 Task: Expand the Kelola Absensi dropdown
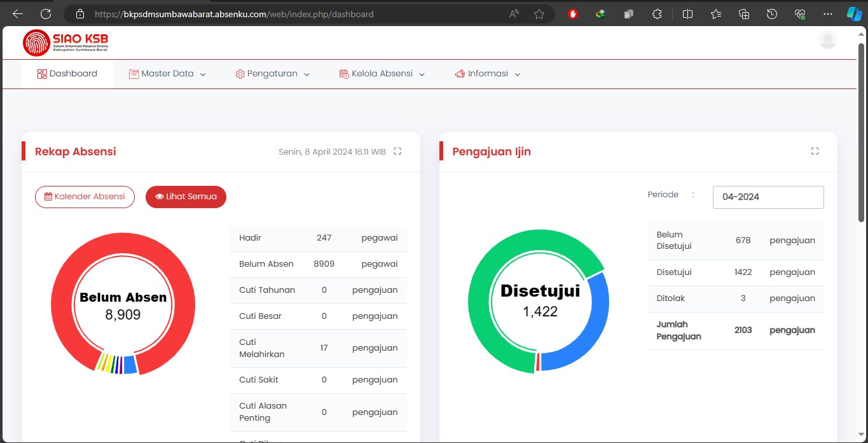(x=382, y=74)
